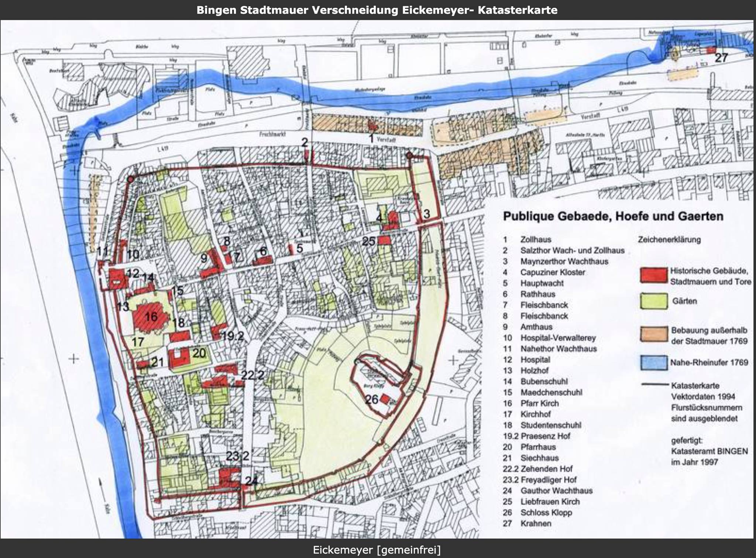Click the Zollhaus marker number 1
The height and width of the screenshot is (558, 756).
[x=371, y=138]
